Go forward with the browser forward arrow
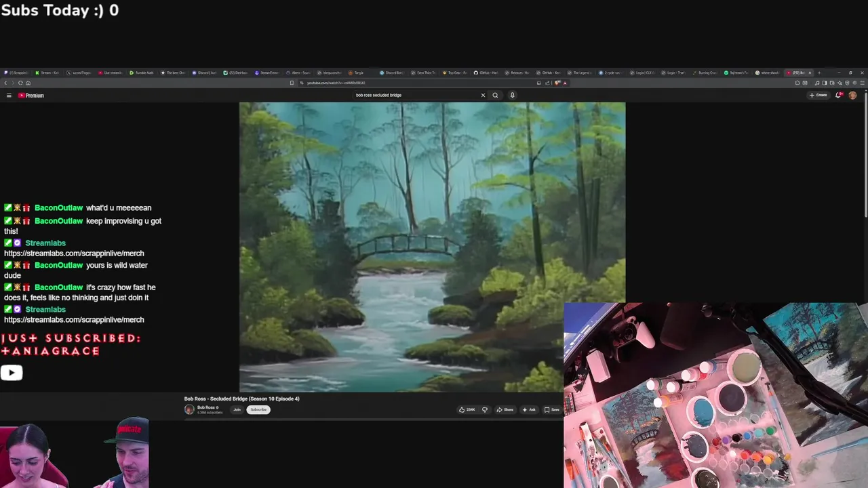This screenshot has width=868, height=488. pyautogui.click(x=13, y=83)
